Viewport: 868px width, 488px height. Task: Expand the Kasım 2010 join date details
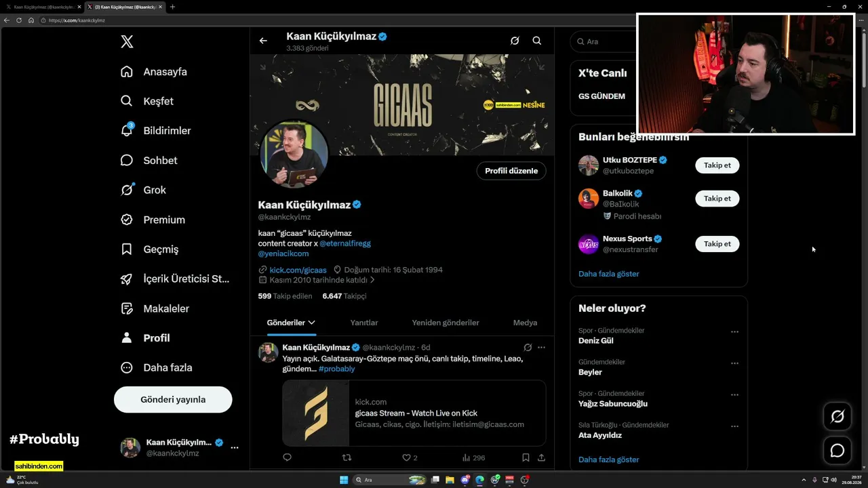[317, 280]
